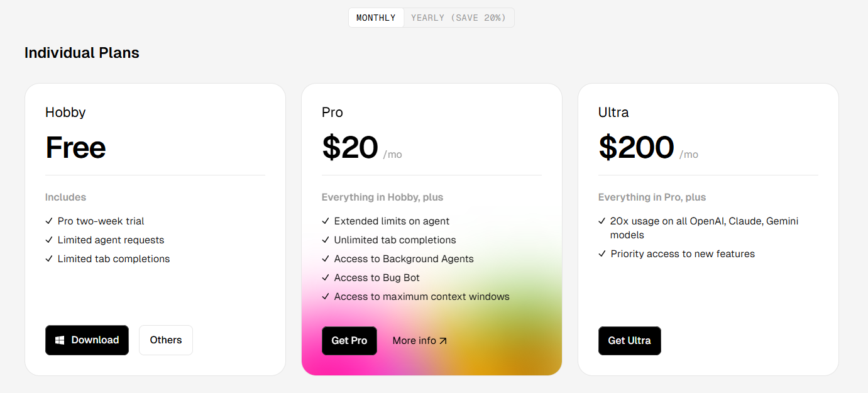Viewport: 868px width, 393px height.
Task: Get the Ultra plan
Action: click(629, 341)
